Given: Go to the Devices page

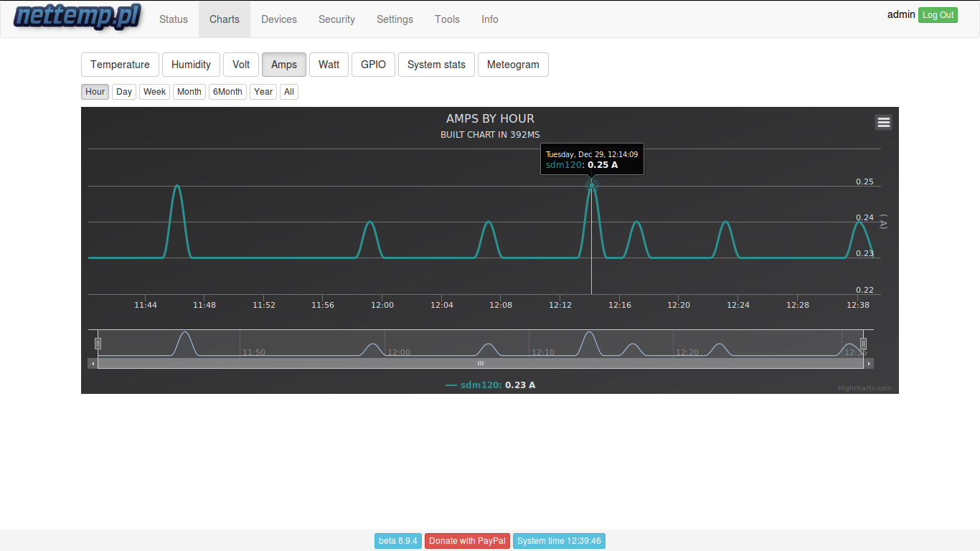Looking at the screenshot, I should tap(279, 19).
